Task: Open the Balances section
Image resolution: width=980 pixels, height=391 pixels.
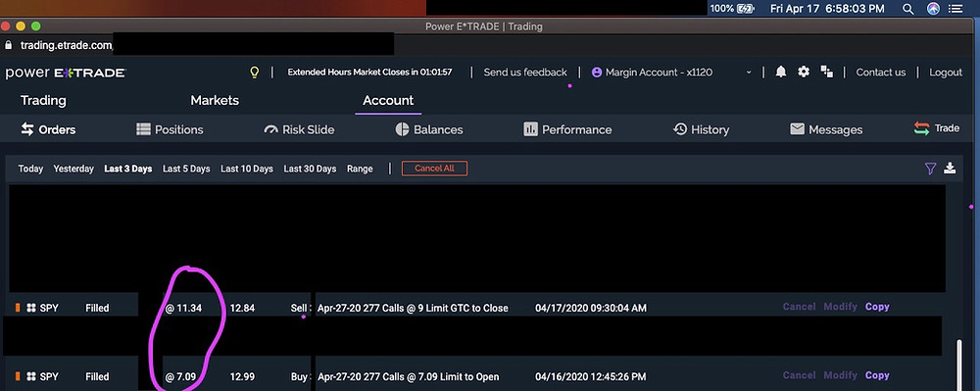Action: click(x=429, y=130)
